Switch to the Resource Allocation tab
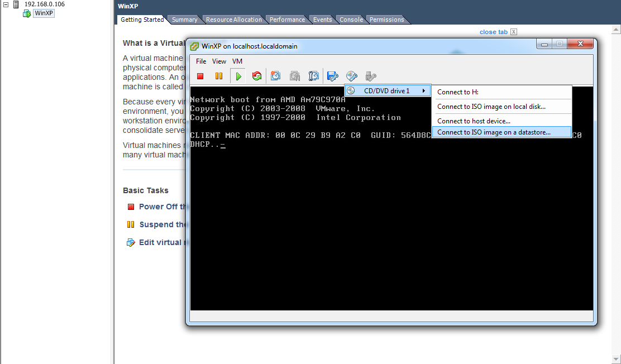Screen dimensions: 621x364 (x=233, y=20)
